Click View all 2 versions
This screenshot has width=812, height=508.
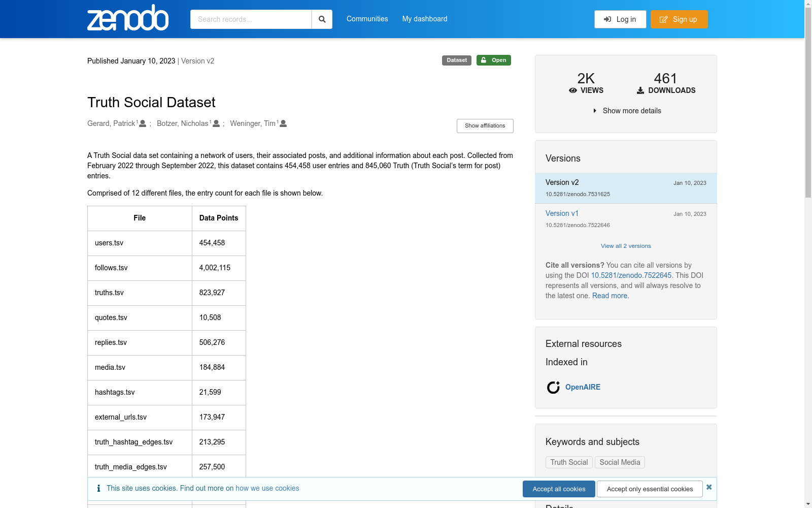pos(626,246)
